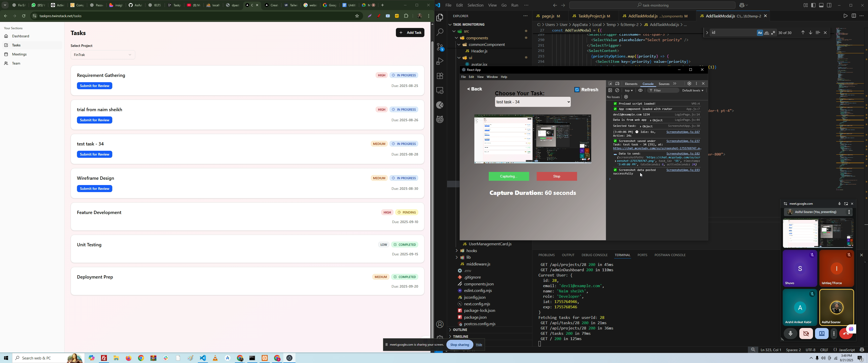
Task: Open DevTools settings gear
Action: (x=689, y=83)
